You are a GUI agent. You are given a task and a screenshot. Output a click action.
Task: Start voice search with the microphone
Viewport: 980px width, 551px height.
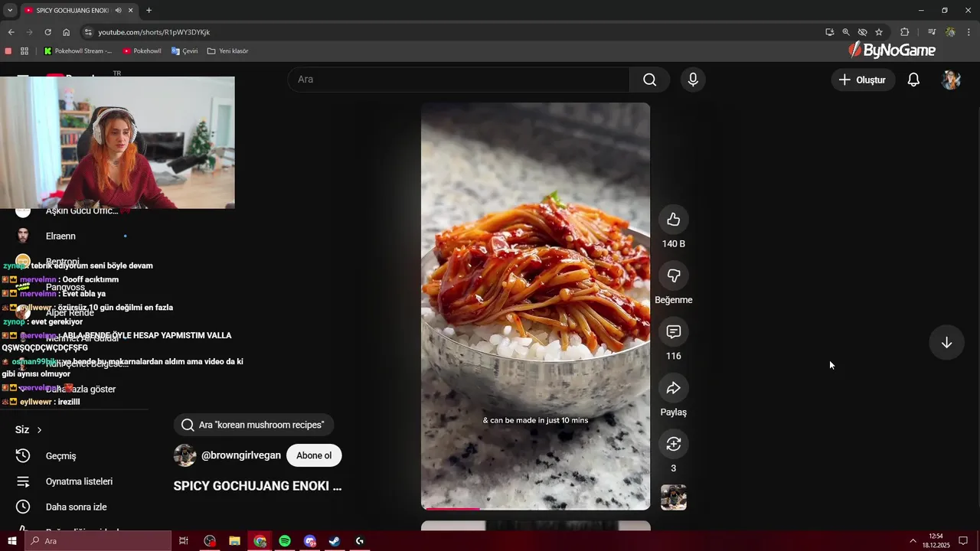pyautogui.click(x=693, y=80)
